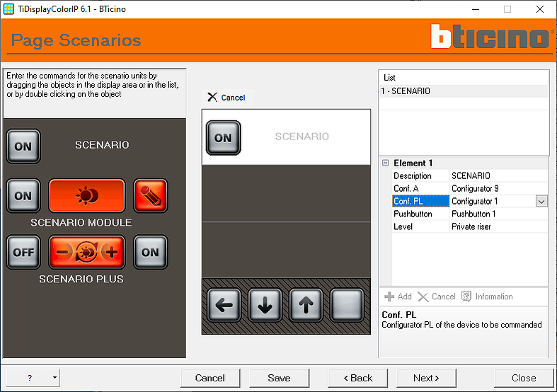Click the Cancel X under the properties grid
Screen dimensions: 557x392
[437, 296]
